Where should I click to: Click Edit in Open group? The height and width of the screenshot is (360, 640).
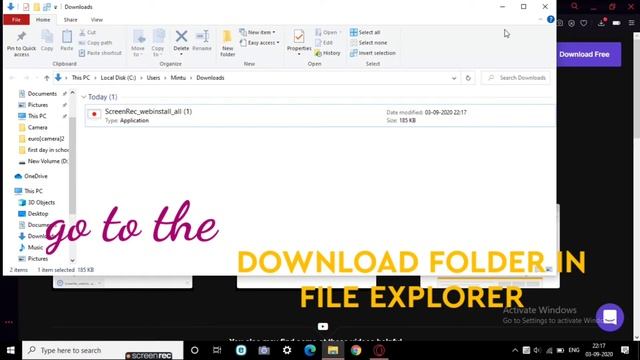click(x=324, y=42)
